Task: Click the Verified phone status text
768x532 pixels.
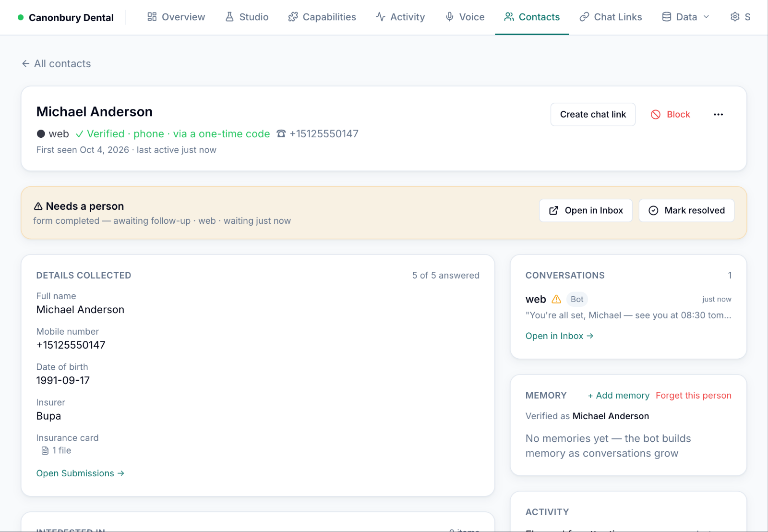Action: pos(173,134)
